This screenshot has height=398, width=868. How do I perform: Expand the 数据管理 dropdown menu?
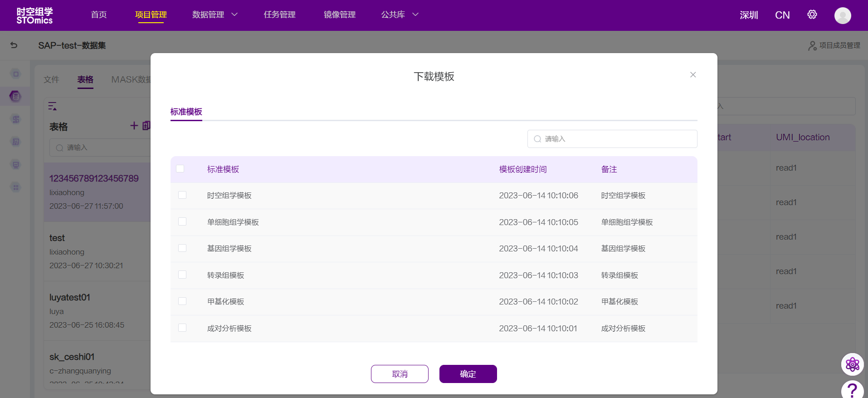pyautogui.click(x=215, y=15)
